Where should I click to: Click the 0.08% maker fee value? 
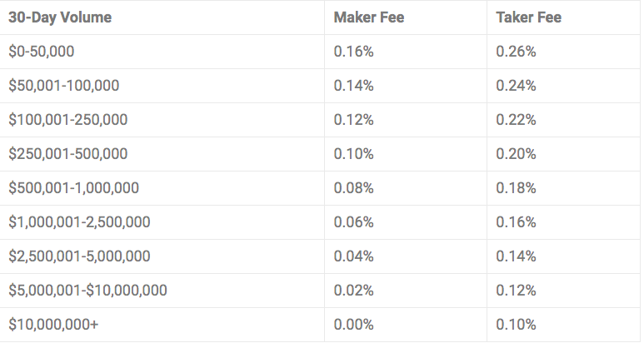coord(353,188)
